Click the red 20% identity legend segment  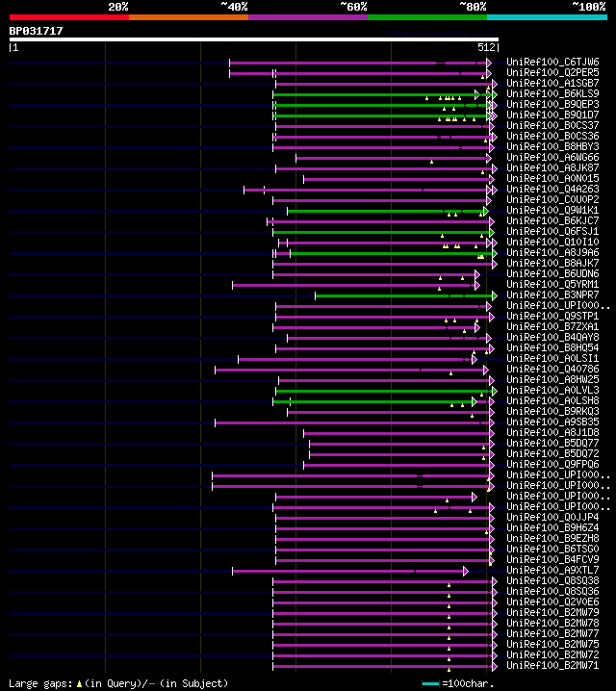point(69,17)
